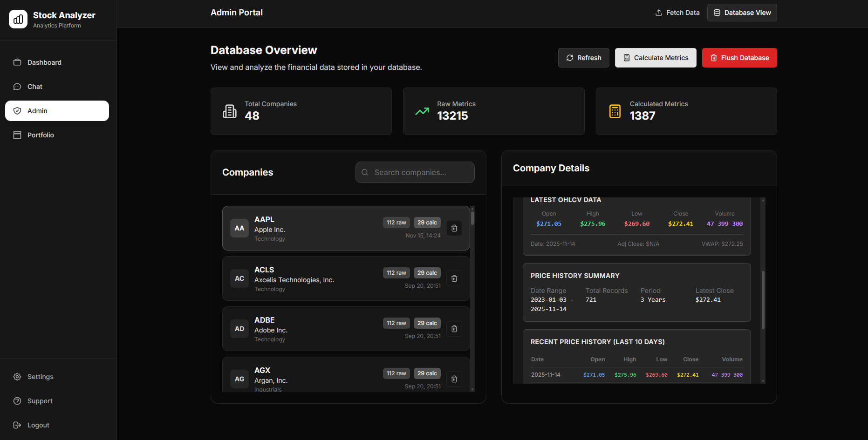
Task: Click the magnifier icon in the company search
Action: click(365, 172)
